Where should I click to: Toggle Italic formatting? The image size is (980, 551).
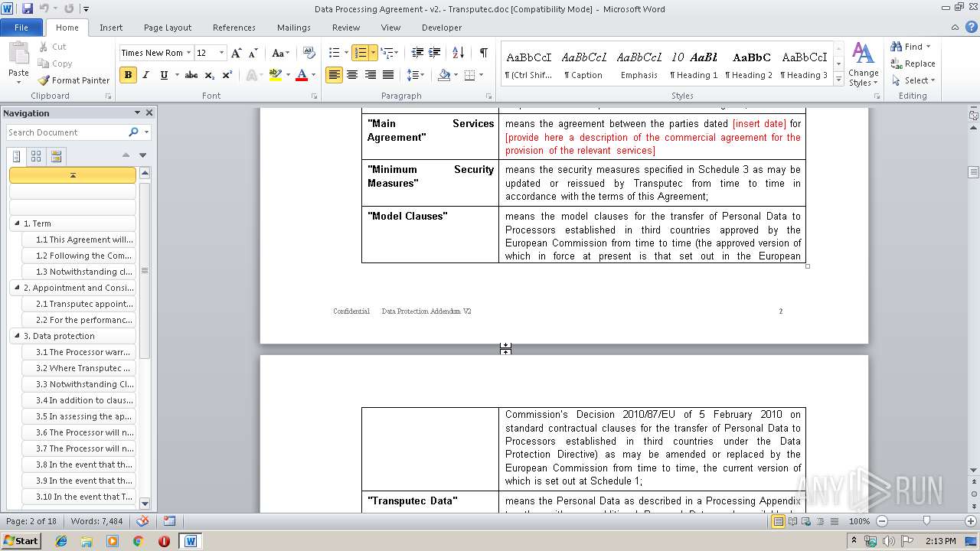(145, 75)
